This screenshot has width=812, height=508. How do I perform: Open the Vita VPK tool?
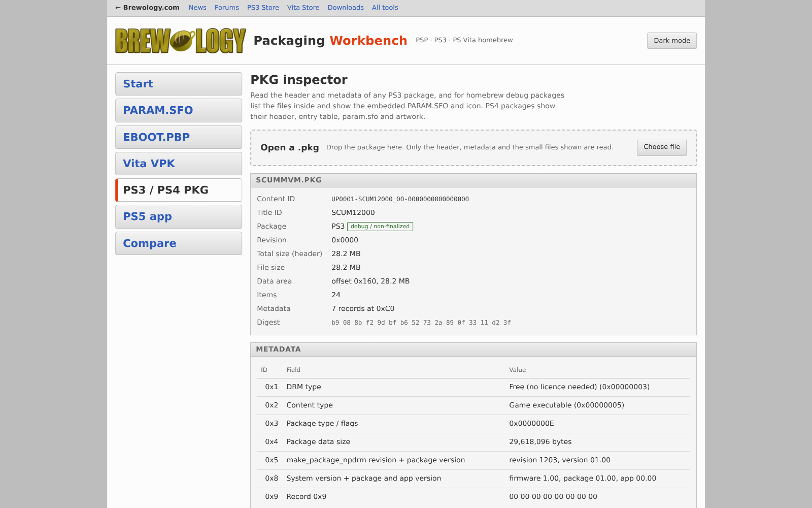click(x=179, y=164)
